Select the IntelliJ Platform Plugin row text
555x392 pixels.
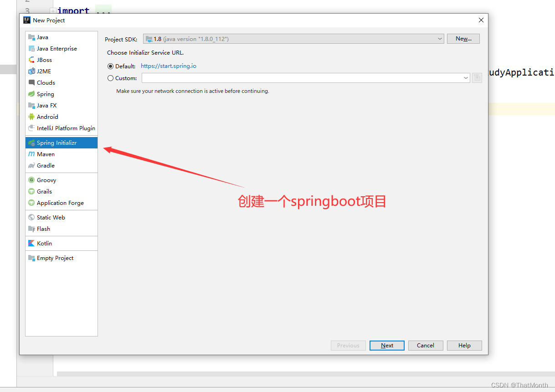[66, 128]
